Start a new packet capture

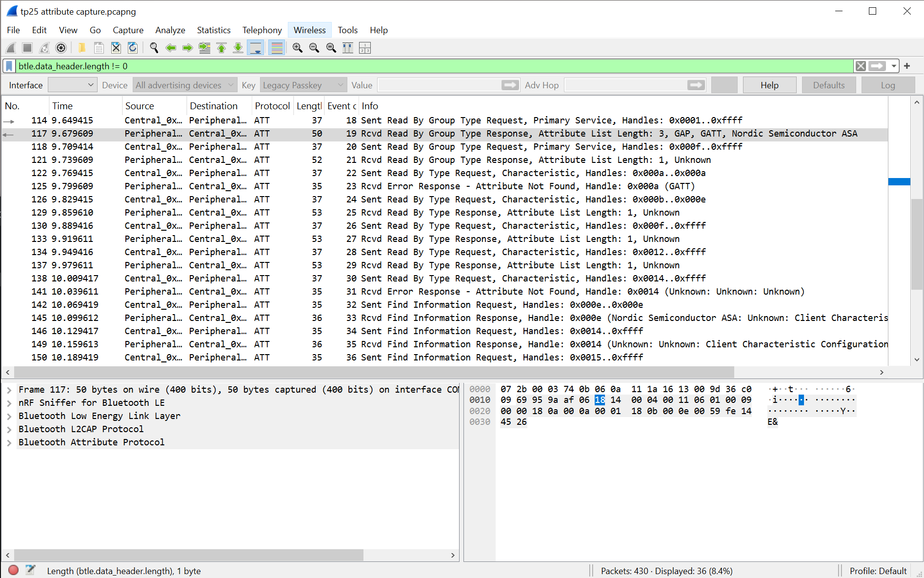(10, 47)
